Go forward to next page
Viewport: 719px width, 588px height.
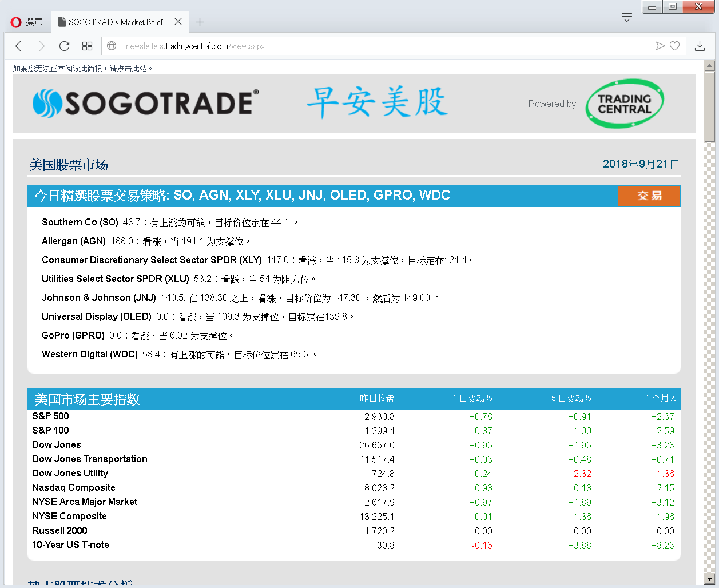tap(41, 46)
